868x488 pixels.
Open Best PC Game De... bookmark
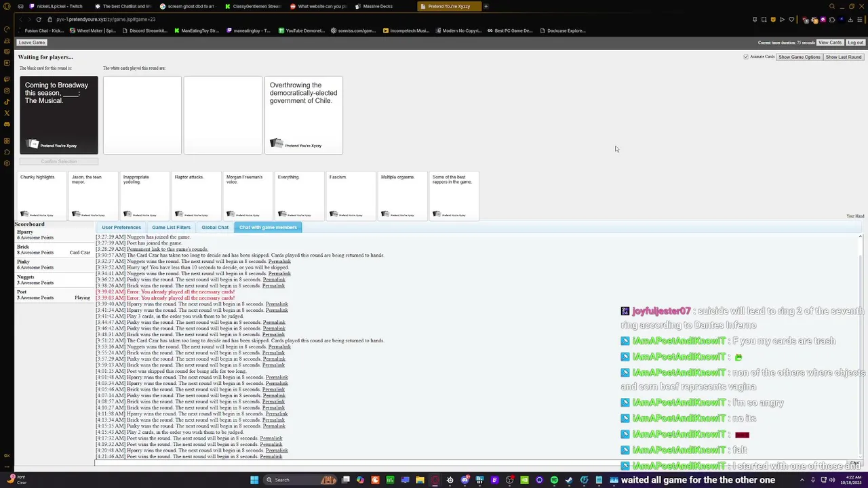511,30
